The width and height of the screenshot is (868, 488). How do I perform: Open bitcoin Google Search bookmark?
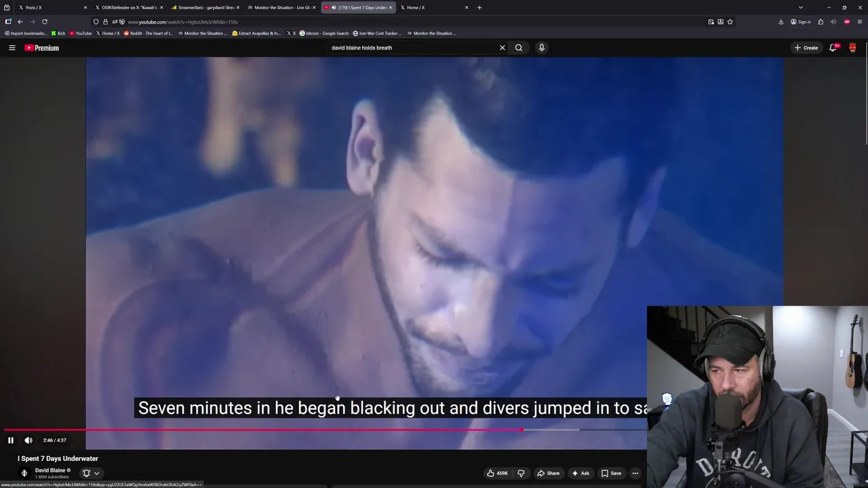(x=324, y=33)
